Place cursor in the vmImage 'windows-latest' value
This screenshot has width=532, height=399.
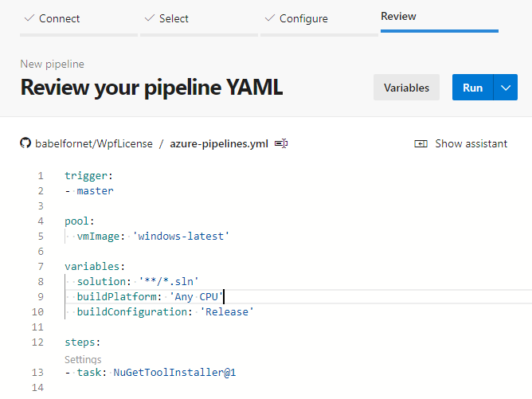pyautogui.click(x=181, y=237)
